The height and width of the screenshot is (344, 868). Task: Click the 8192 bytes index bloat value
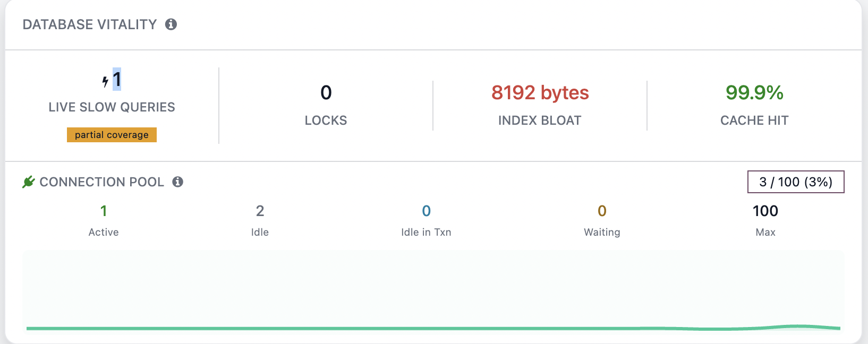point(540,93)
